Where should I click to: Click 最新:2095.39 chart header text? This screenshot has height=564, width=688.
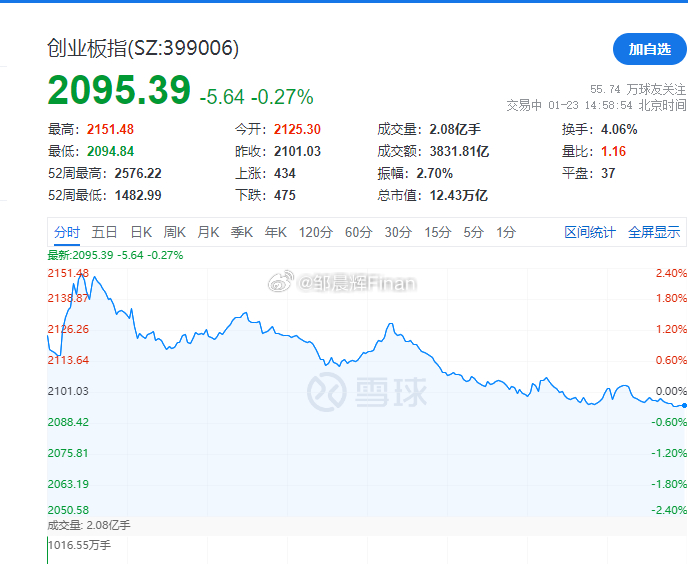click(x=115, y=255)
